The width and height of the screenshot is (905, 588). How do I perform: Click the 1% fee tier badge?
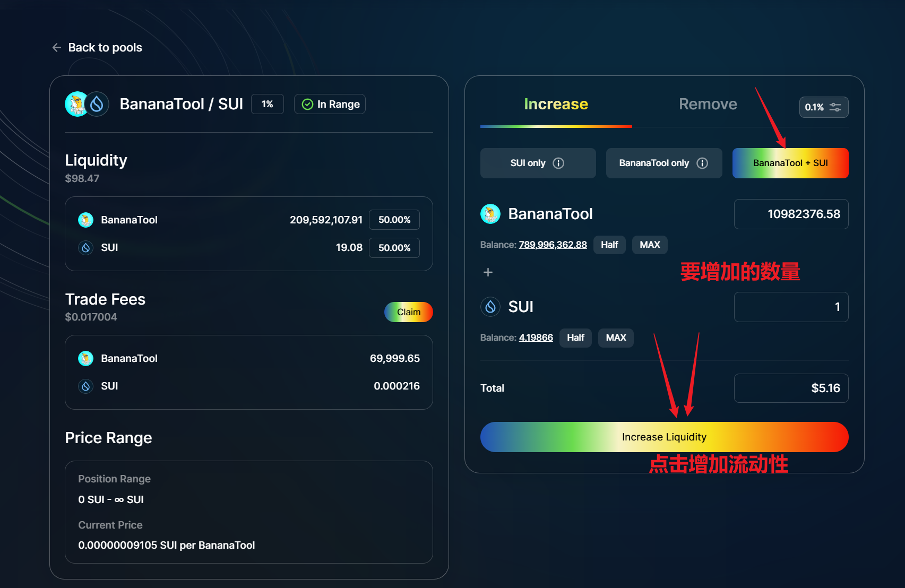[x=268, y=105]
